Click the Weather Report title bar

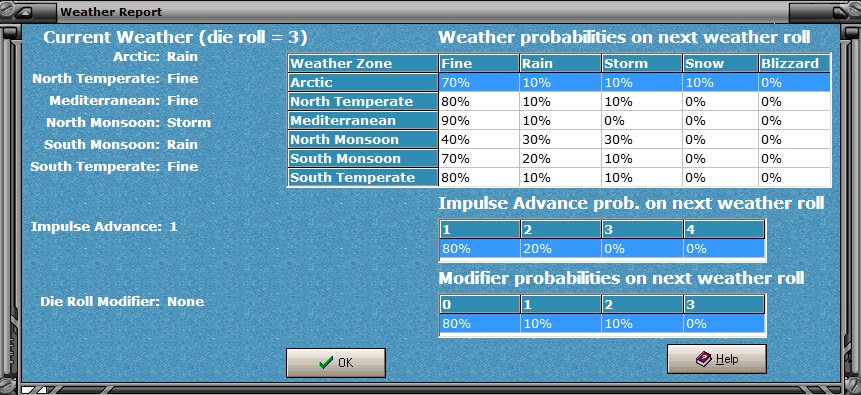pyautogui.click(x=423, y=12)
